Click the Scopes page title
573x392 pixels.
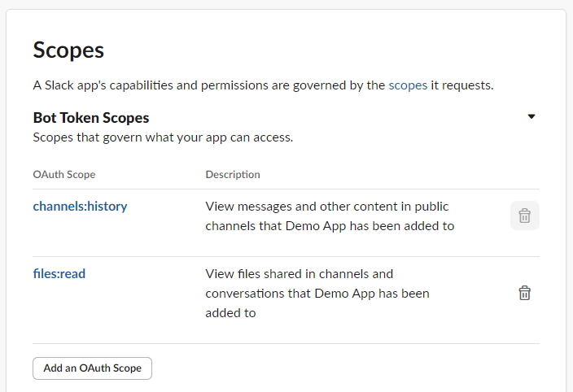pos(68,50)
